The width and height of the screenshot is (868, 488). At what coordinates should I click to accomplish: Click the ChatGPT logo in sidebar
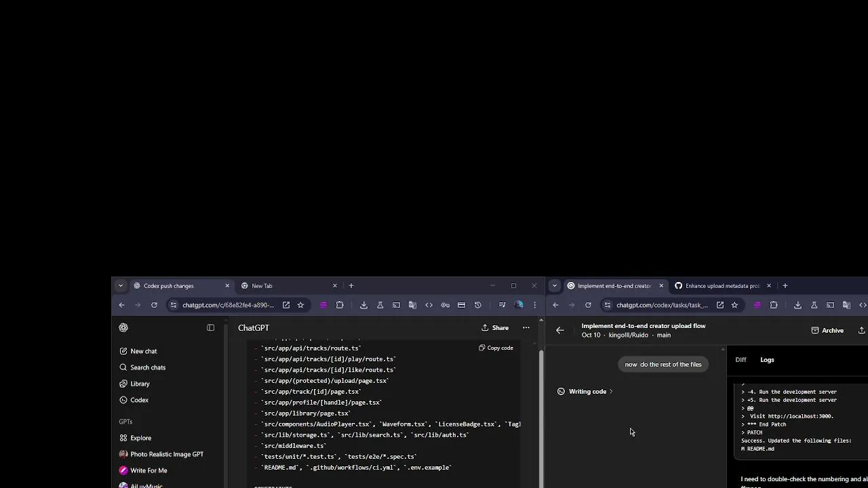tap(123, 327)
